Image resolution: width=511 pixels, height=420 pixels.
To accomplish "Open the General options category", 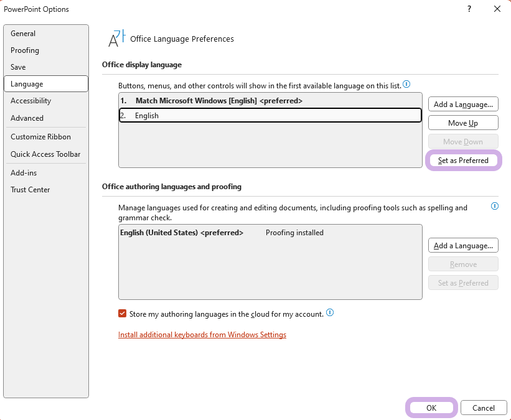I will click(23, 34).
